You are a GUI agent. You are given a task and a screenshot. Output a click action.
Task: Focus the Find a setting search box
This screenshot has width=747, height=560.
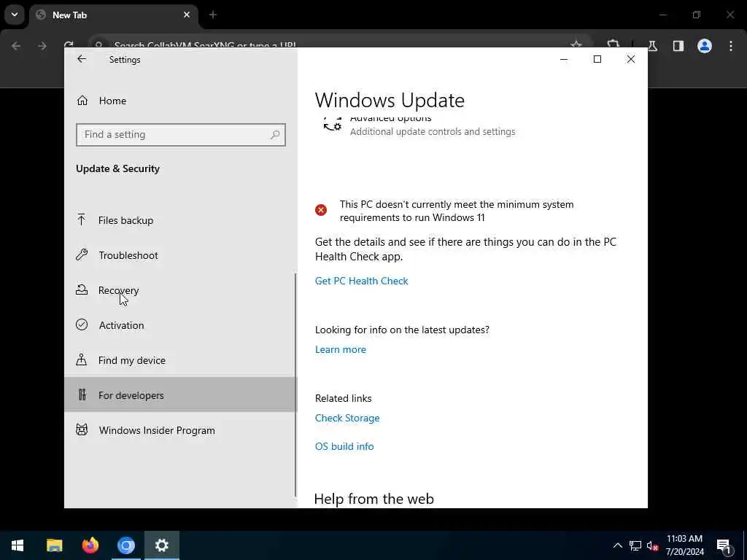(x=181, y=135)
